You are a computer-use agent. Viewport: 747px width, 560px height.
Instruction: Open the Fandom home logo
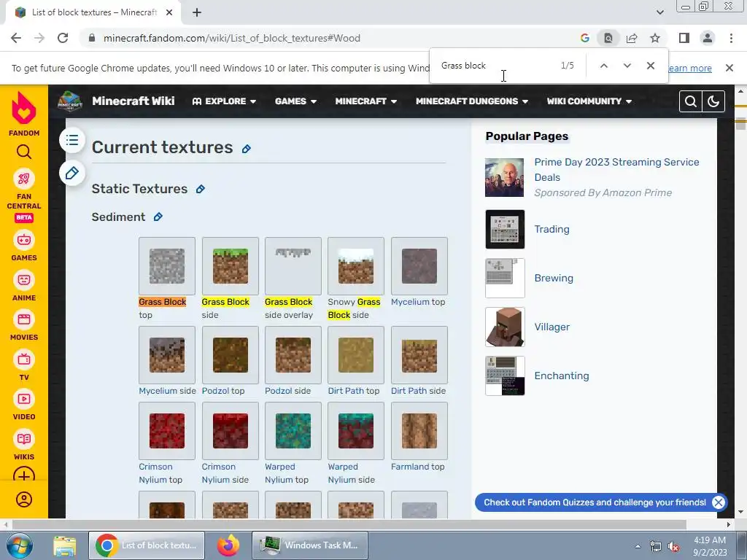click(24, 113)
